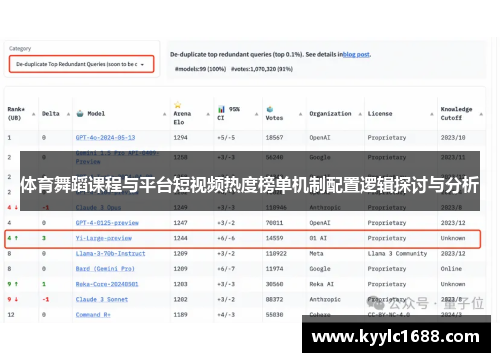Click the green rank 4 up indicator
The height and width of the screenshot is (362, 500).
(13, 238)
